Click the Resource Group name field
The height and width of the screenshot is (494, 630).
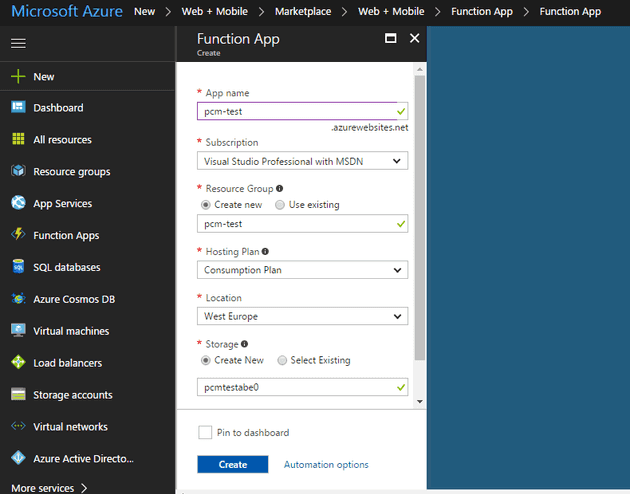pyautogui.click(x=303, y=224)
